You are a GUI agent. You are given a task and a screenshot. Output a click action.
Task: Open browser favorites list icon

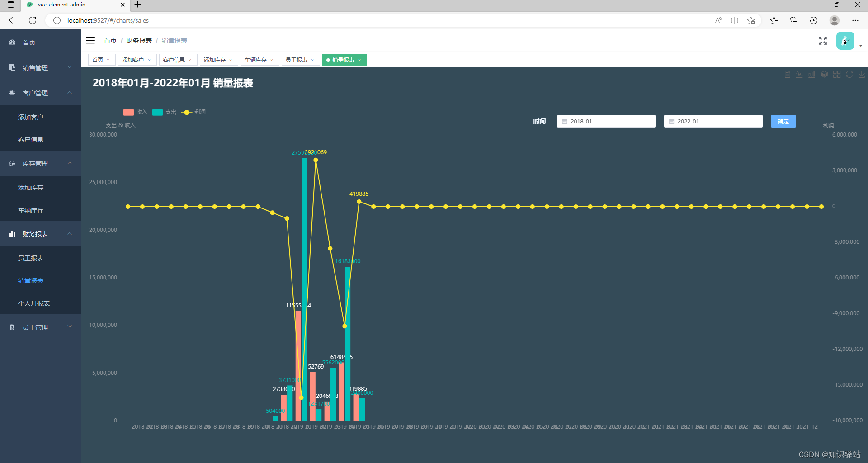pyautogui.click(x=774, y=20)
